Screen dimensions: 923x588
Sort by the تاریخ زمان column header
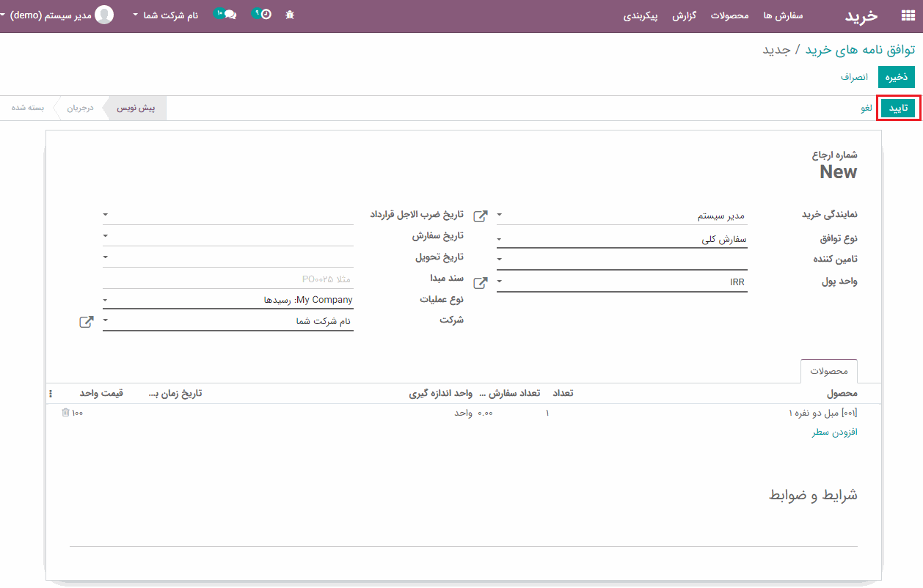tap(175, 394)
